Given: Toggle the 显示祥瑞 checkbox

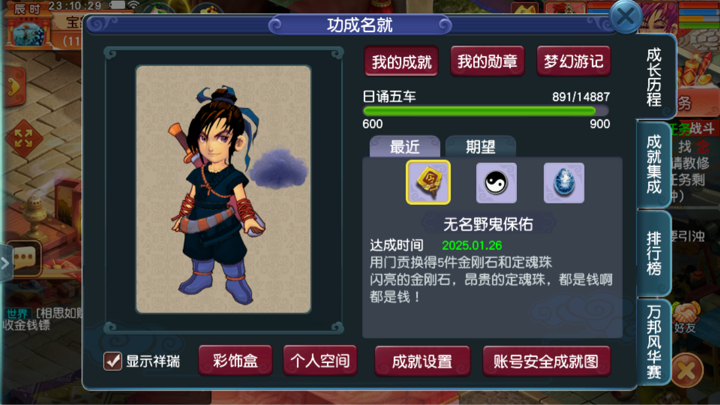Looking at the screenshot, I should pos(112,361).
